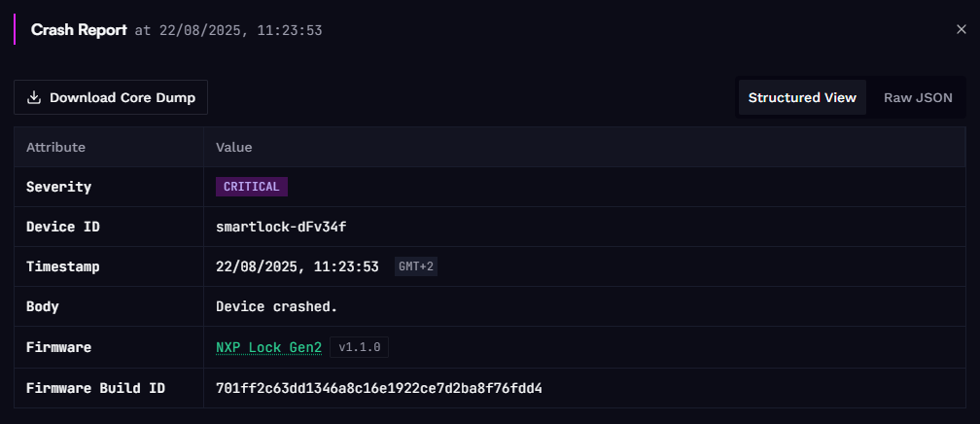The height and width of the screenshot is (424, 980).
Task: Click the Severity attribute label
Action: tap(58, 187)
